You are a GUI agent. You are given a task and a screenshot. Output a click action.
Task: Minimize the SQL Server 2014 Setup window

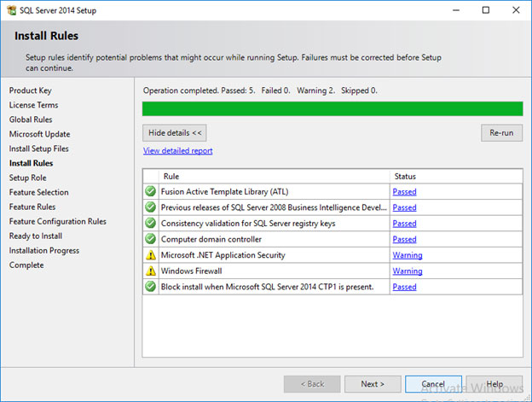click(456, 10)
